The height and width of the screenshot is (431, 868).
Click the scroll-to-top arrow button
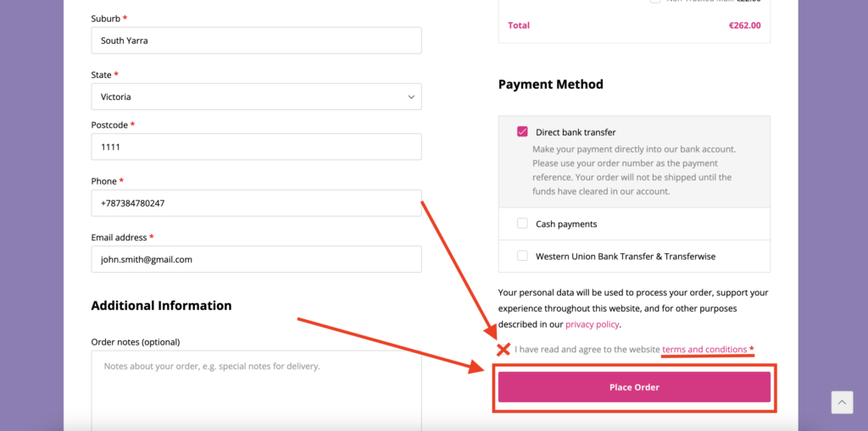pos(841,401)
